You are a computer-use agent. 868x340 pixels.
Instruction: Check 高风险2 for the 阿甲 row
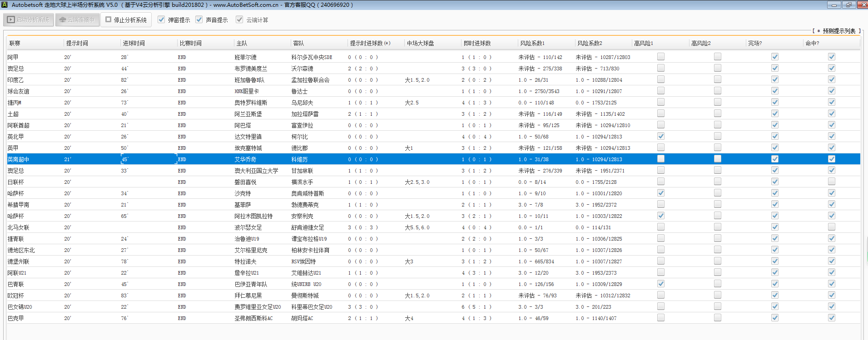coord(718,57)
